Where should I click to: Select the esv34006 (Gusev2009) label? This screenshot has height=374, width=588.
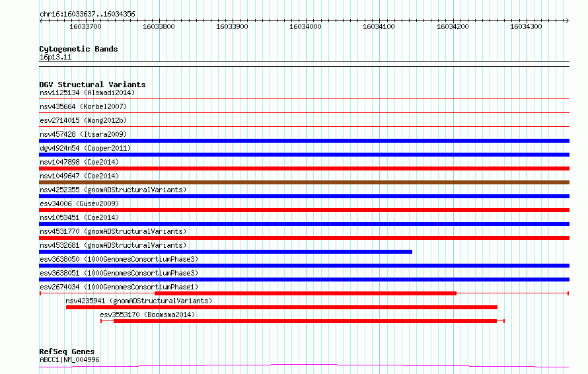pyautogui.click(x=79, y=204)
